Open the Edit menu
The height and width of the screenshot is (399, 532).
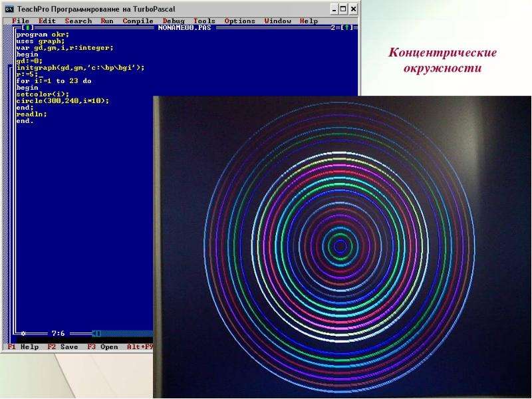click(x=47, y=21)
